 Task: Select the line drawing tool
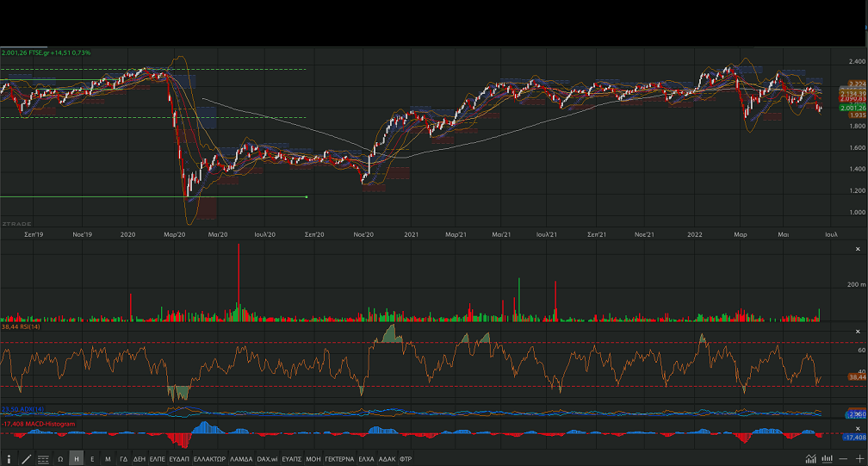[26, 459]
